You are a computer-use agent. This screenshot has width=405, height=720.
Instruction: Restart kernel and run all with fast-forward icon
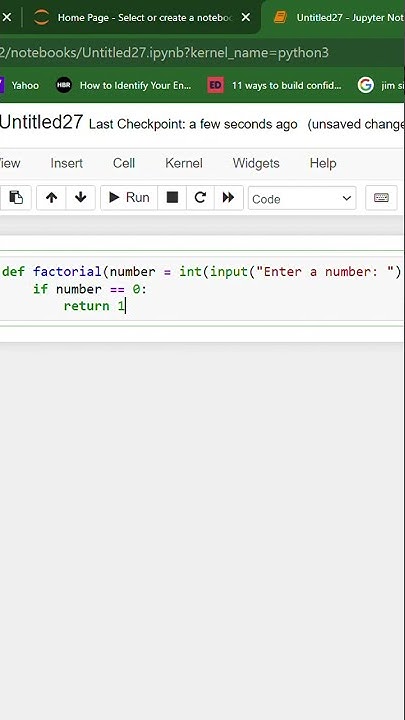click(x=228, y=198)
